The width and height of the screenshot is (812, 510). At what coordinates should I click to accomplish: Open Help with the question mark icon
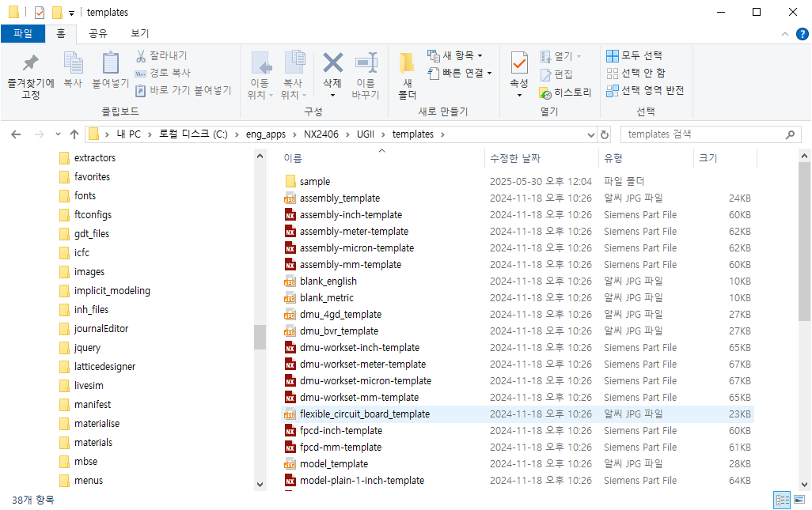[803, 34]
